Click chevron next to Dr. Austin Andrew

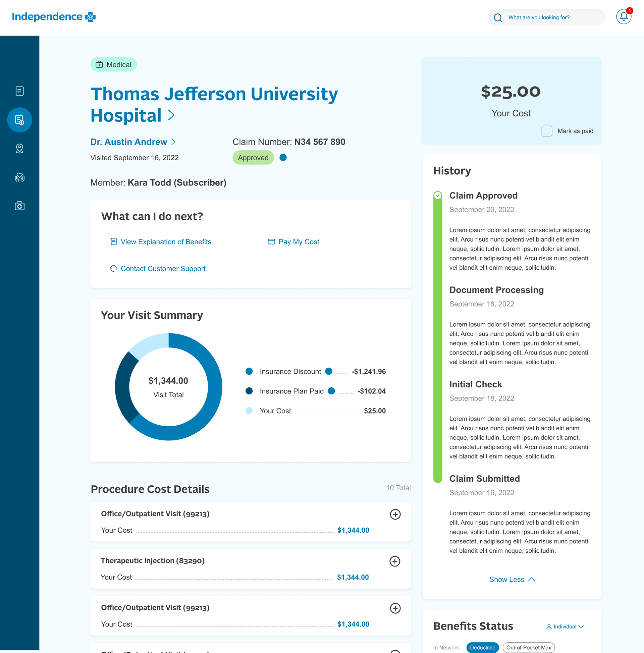(x=173, y=142)
